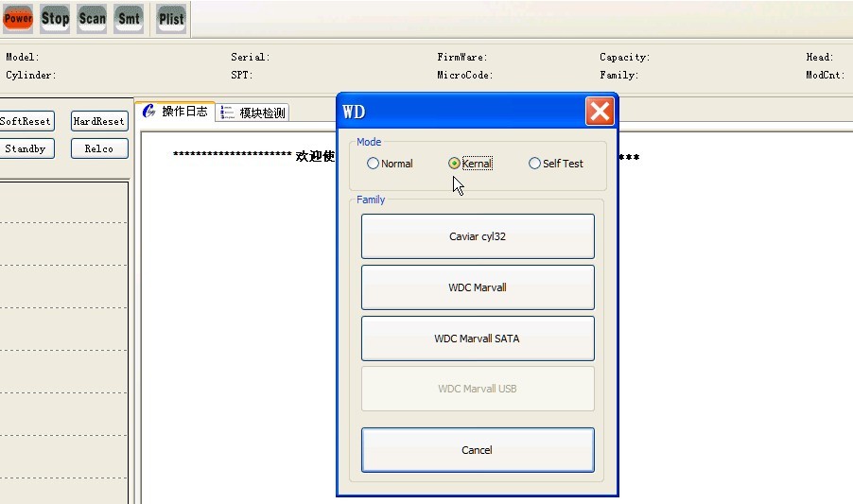Switch to the 操作日志 tab
This screenshot has height=504, width=853.
pyautogui.click(x=175, y=112)
